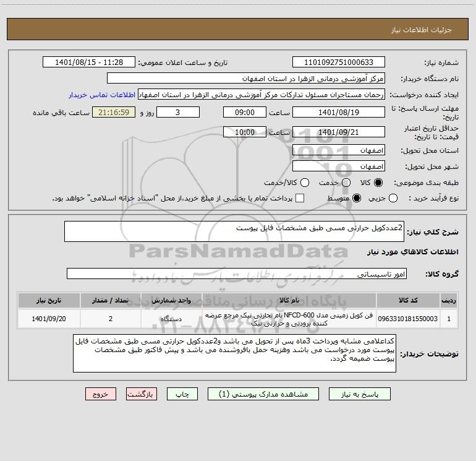Select the خدمت radio button
Image resolution: width=476 pixels, height=461 pixels.
[346, 183]
